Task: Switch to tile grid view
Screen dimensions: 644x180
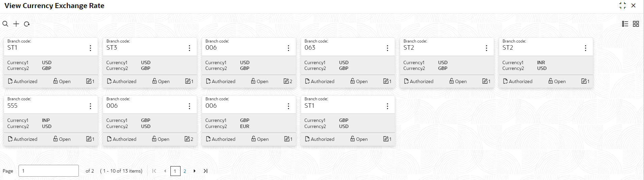Action: (x=636, y=24)
